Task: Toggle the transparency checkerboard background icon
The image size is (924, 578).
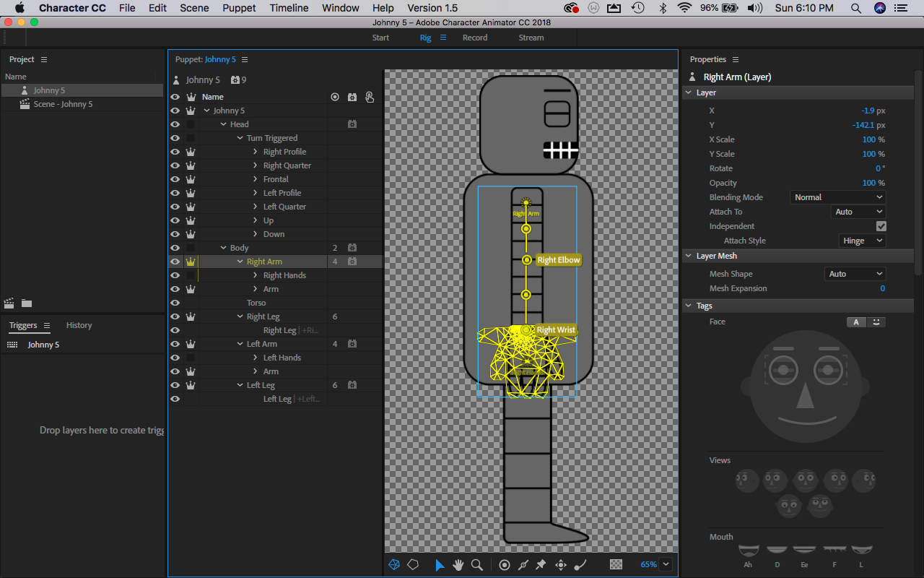Action: pyautogui.click(x=616, y=564)
